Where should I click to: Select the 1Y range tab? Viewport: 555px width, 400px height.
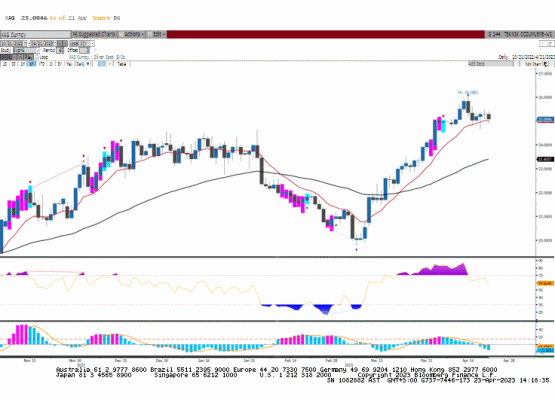pyautogui.click(x=51, y=64)
